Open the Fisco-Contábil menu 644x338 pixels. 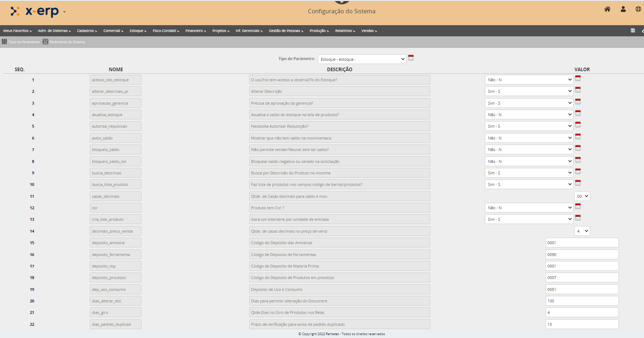(166, 31)
